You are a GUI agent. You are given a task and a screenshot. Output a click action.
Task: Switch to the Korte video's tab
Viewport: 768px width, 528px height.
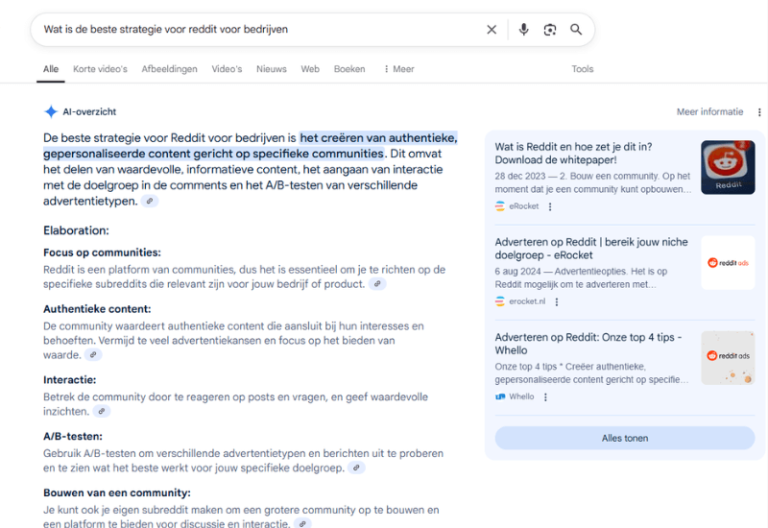click(100, 69)
